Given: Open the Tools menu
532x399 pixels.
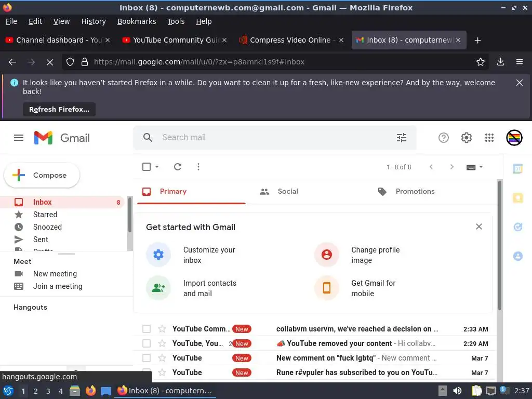Looking at the screenshot, I should 176,21.
